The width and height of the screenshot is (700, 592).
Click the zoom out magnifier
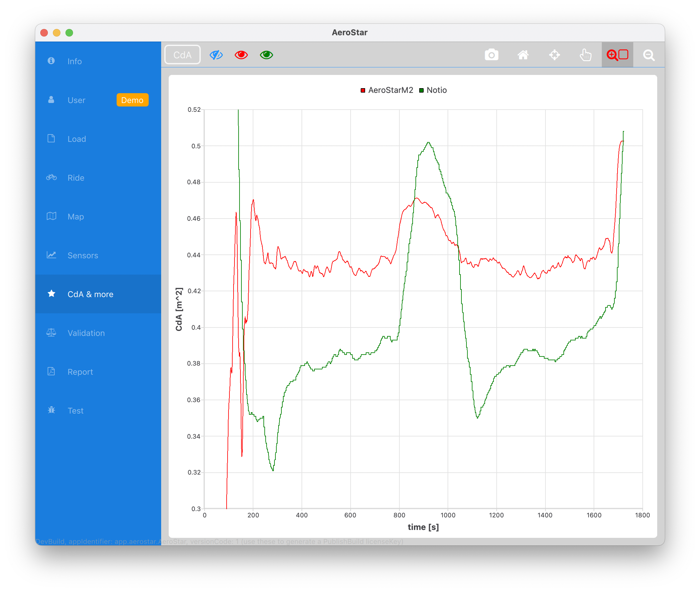click(649, 55)
